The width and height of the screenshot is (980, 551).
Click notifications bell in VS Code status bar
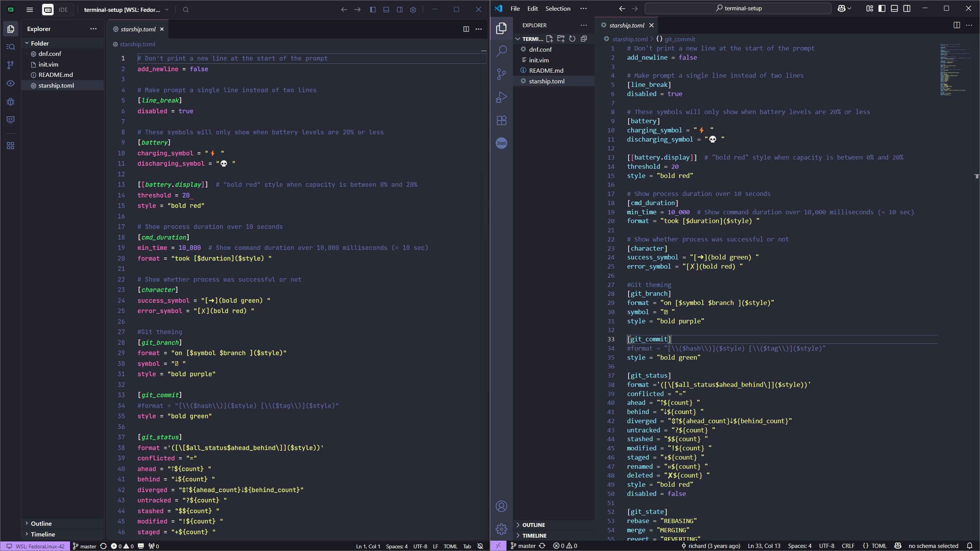click(970, 546)
